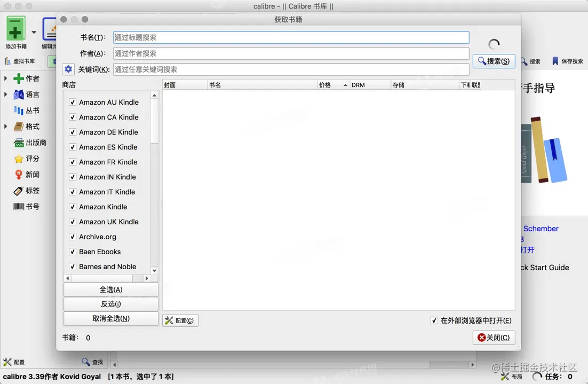Uncheck Amazon UK Kindle store

tap(73, 222)
